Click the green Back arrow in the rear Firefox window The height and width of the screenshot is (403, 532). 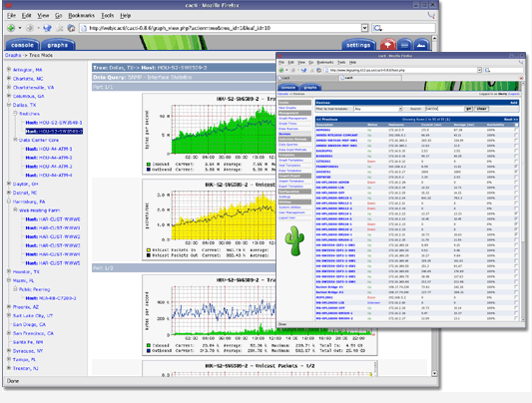pos(11,28)
